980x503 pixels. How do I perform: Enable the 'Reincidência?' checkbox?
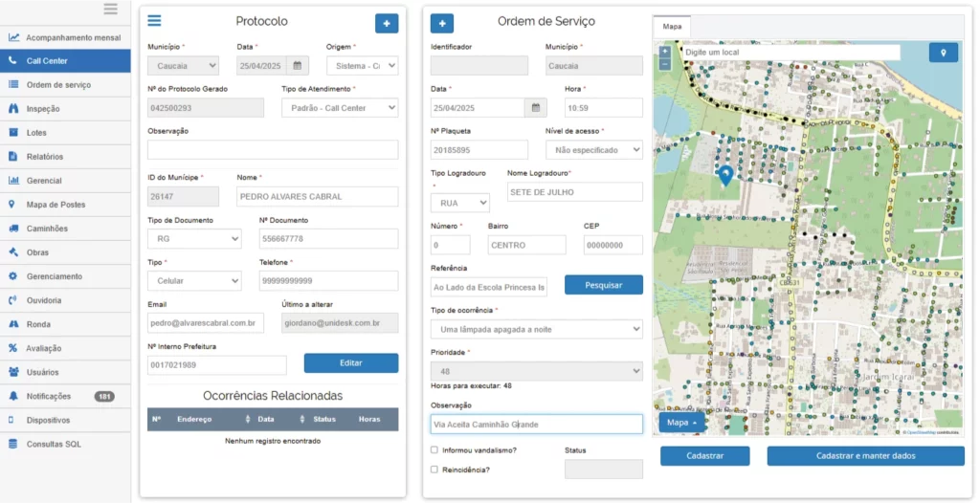coord(434,470)
